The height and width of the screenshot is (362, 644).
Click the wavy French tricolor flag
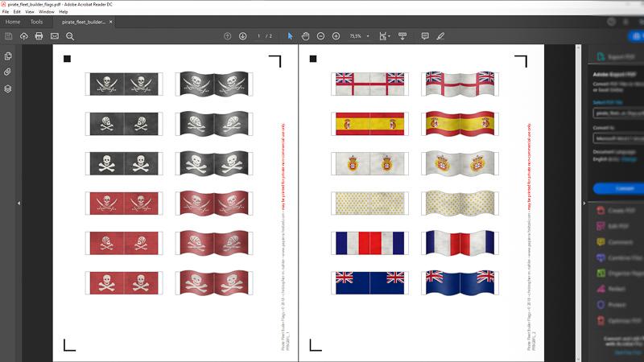coord(460,243)
